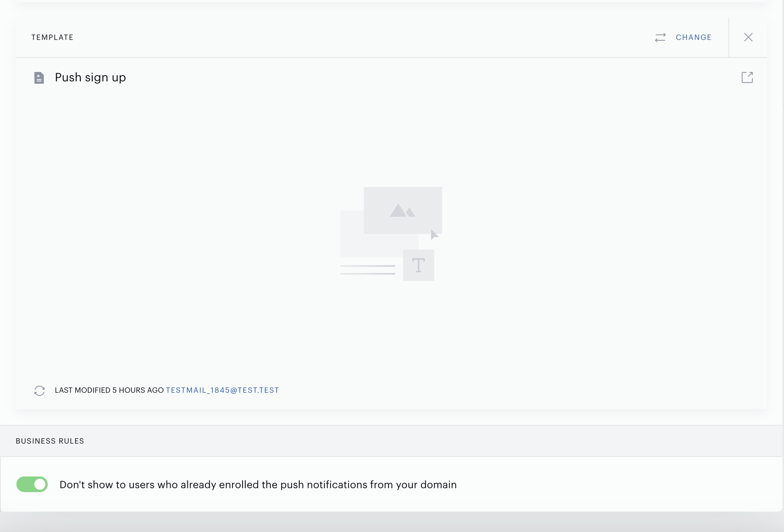Click the back gray rectangle in the preview
The height and width of the screenshot is (532, 784).
click(x=352, y=234)
